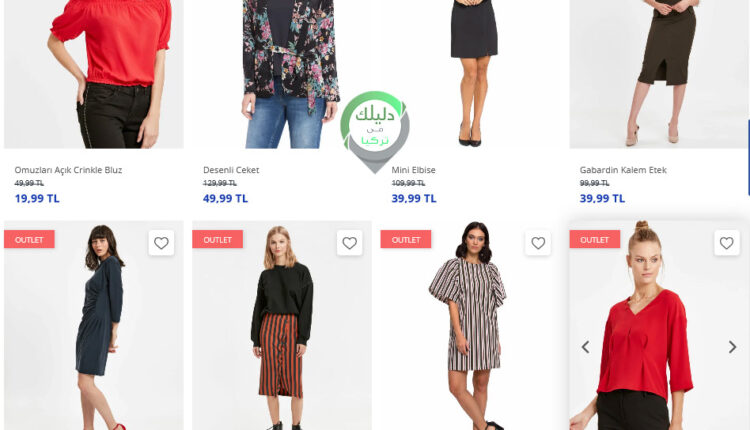Open Gabardin Kalem Etek product title
Image resolution: width=750 pixels, height=430 pixels.
[x=623, y=170]
